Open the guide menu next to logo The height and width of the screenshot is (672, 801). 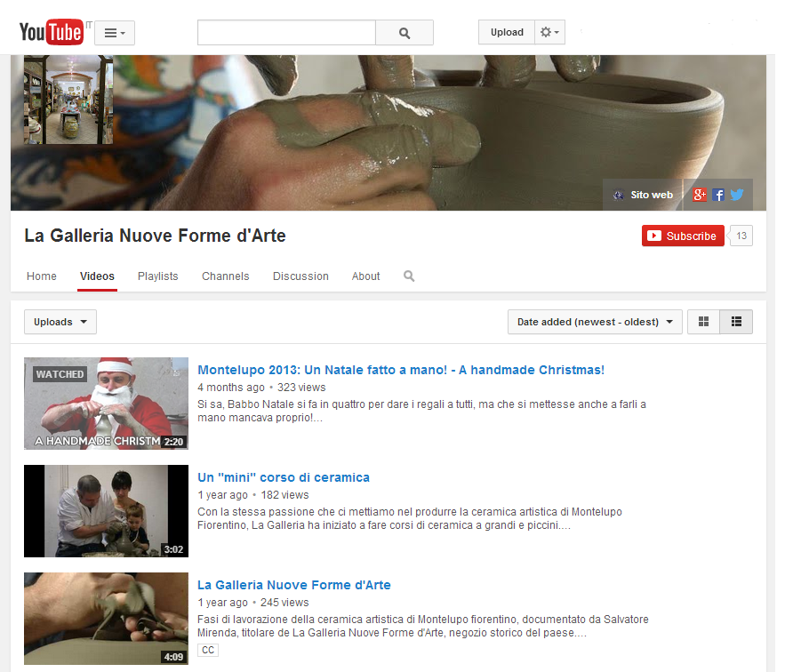pos(115,33)
